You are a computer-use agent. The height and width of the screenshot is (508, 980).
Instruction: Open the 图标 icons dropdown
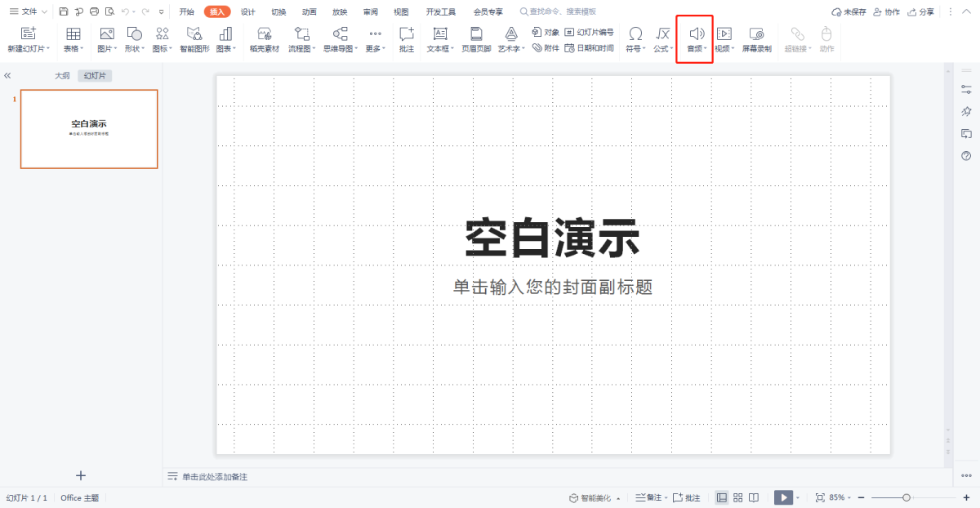(171, 49)
